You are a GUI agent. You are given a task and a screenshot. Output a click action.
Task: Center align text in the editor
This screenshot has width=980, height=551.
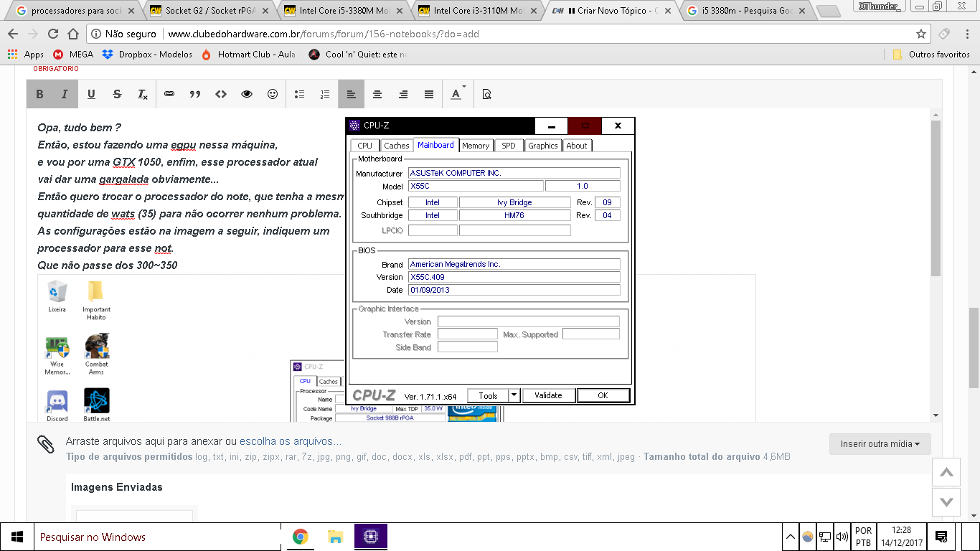(377, 94)
